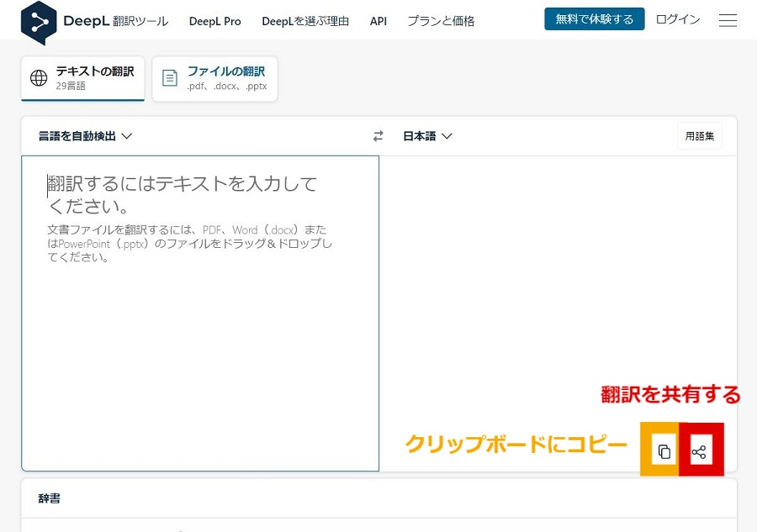Click the 無料で体験する button
757x532 pixels.
tap(595, 19)
